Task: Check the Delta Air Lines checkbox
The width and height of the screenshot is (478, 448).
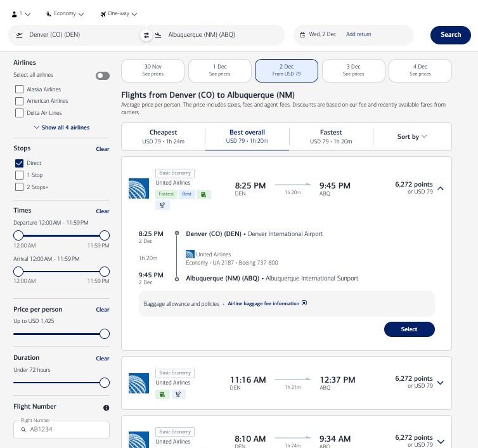Action: coord(19,113)
